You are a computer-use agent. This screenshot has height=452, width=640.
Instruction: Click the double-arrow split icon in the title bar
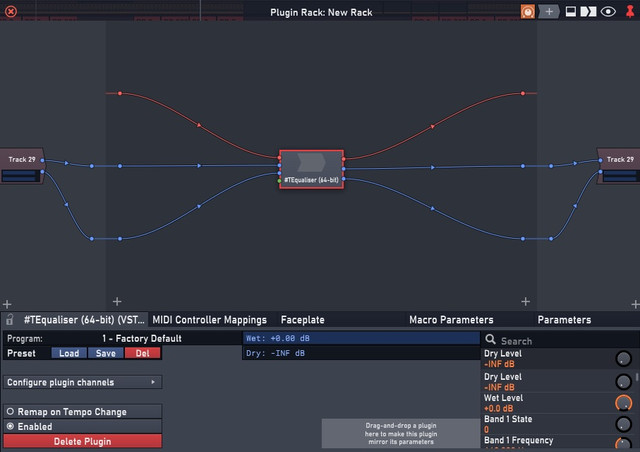pyautogui.click(x=588, y=11)
